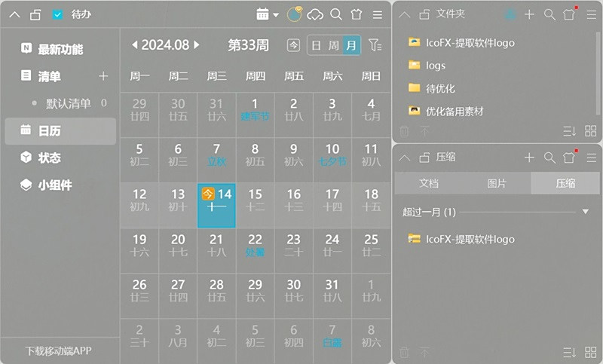Open the hamburger menu in 文件夹 panel

592,14
